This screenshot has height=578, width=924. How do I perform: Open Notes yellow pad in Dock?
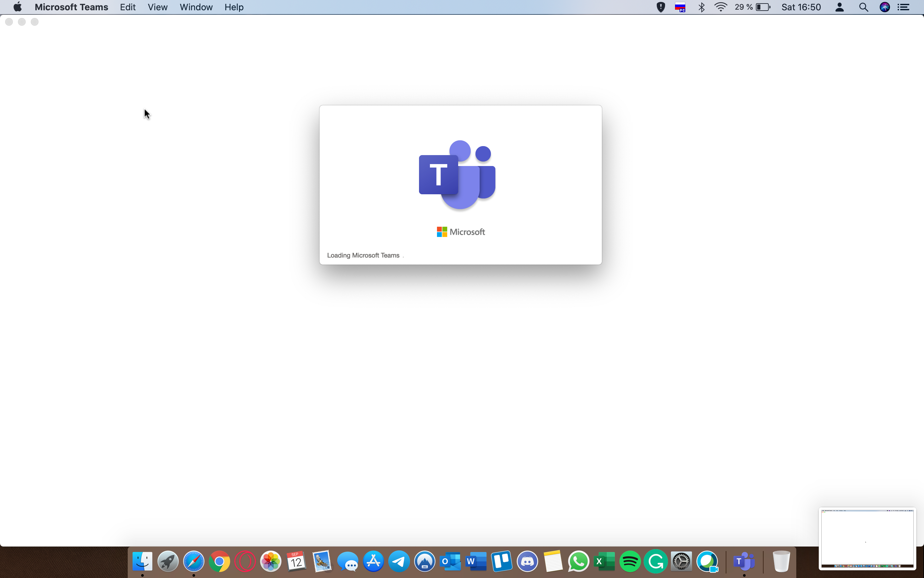coord(553,561)
